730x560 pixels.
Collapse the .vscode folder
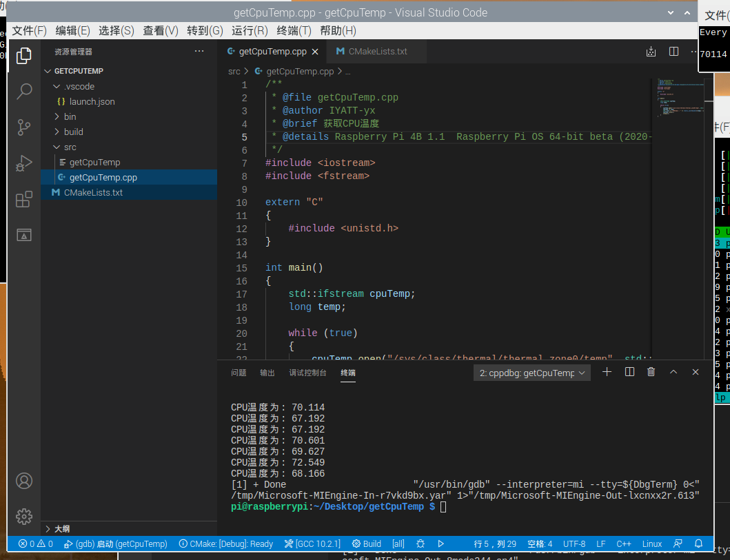pos(129,87)
